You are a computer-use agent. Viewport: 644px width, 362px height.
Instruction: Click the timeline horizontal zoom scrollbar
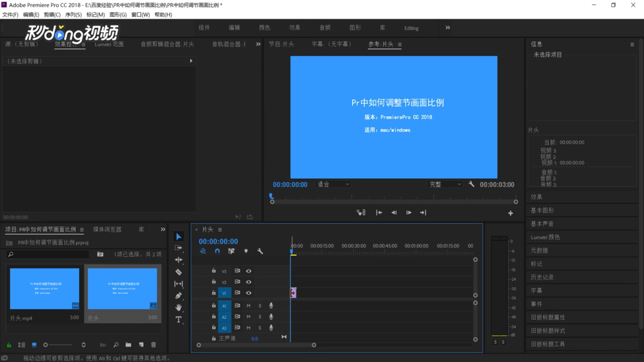click(257, 345)
